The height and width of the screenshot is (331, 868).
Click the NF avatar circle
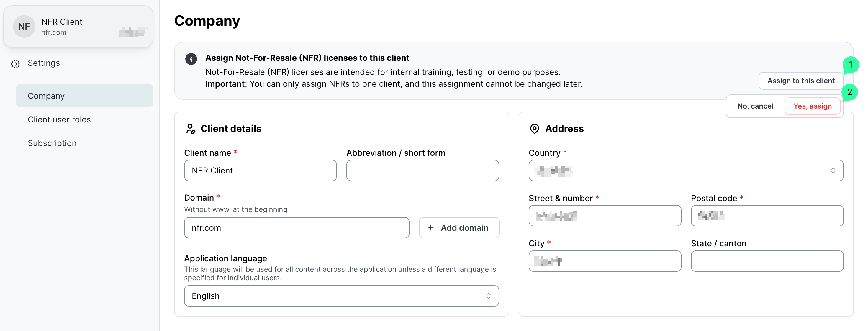click(x=24, y=27)
